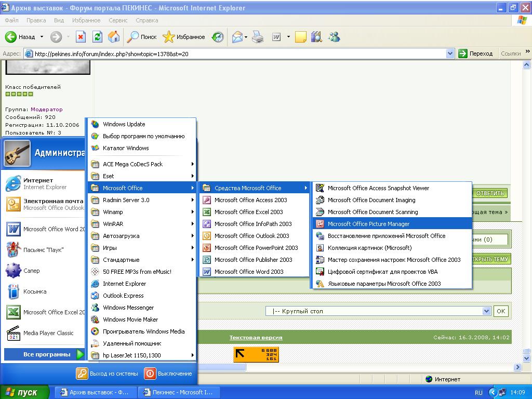Open the Избранное menu in menu bar
The image size is (532, 399).
click(x=86, y=20)
